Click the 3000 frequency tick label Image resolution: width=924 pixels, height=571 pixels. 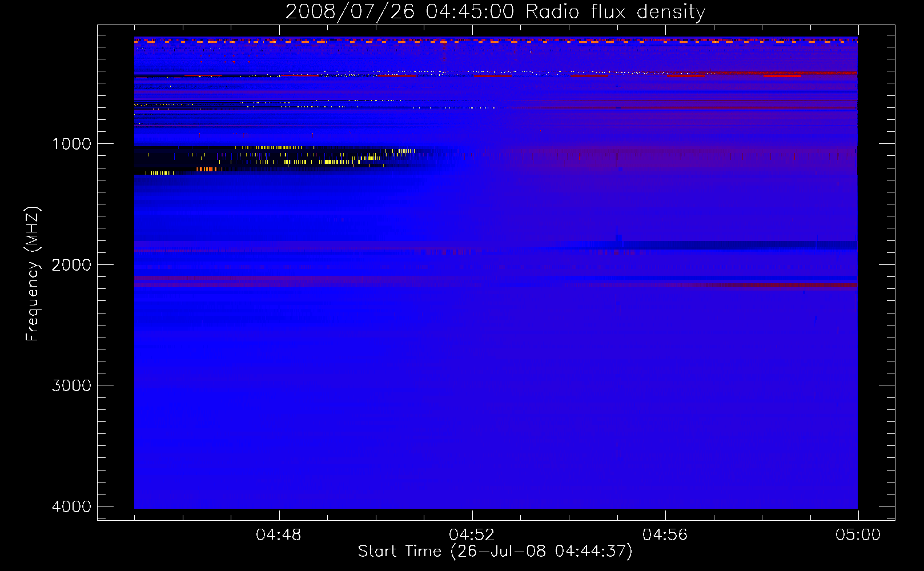coord(71,385)
